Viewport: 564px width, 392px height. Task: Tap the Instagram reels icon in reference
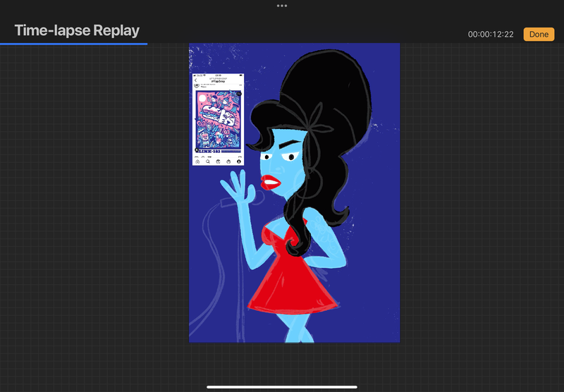point(219,161)
